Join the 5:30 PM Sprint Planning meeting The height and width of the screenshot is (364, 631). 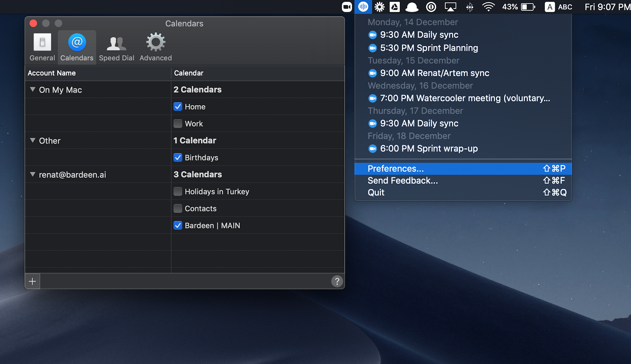pos(429,48)
